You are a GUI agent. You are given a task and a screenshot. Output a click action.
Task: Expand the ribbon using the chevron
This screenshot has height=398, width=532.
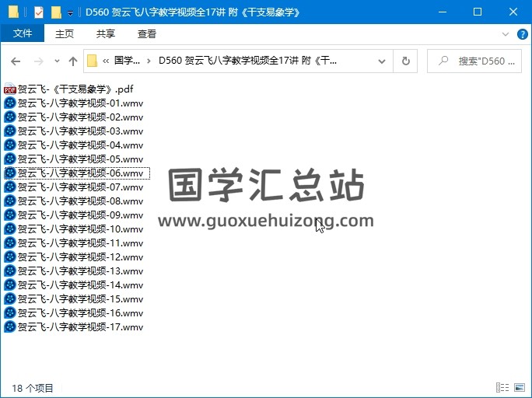coord(506,34)
